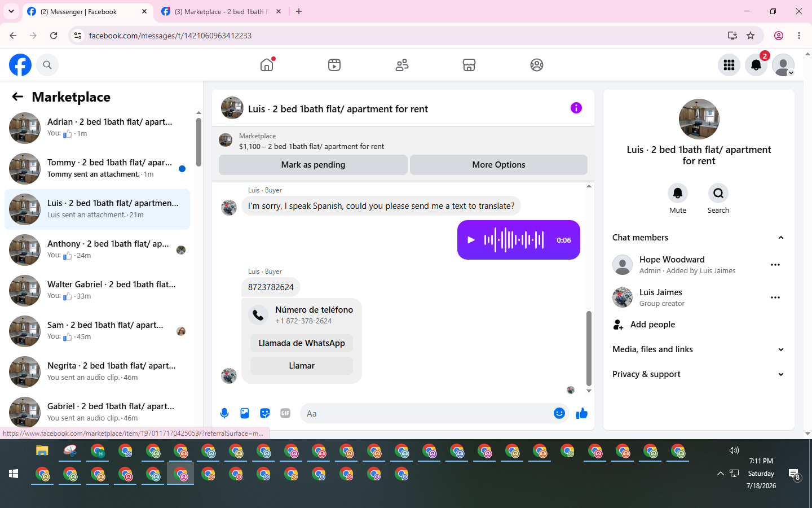Click the Llamar button
This screenshot has width=812, height=508.
(x=302, y=366)
